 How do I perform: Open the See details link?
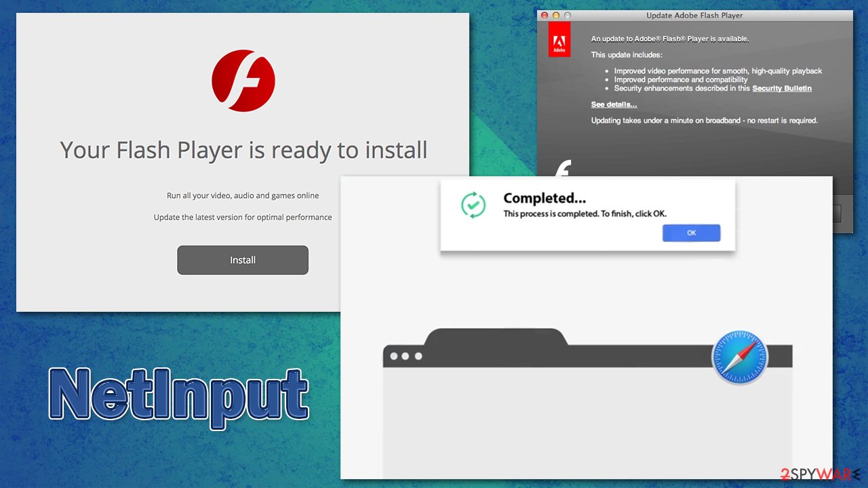click(614, 104)
